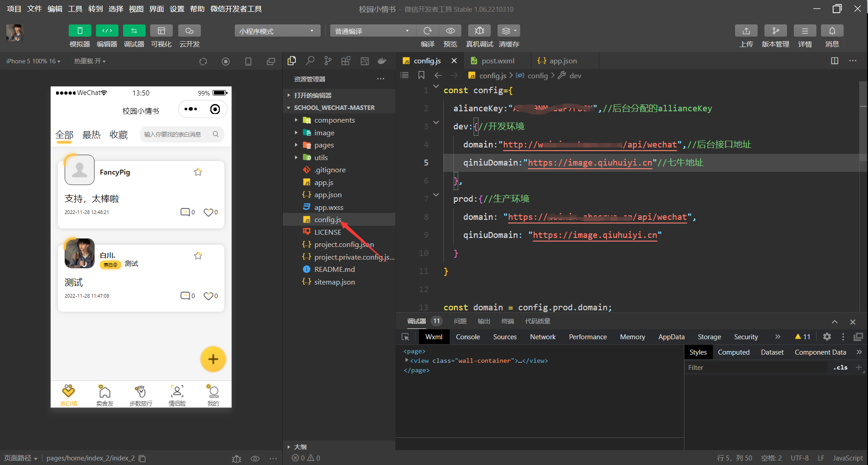Open the mini program mode dropdown
This screenshot has height=465, width=868.
tap(277, 31)
